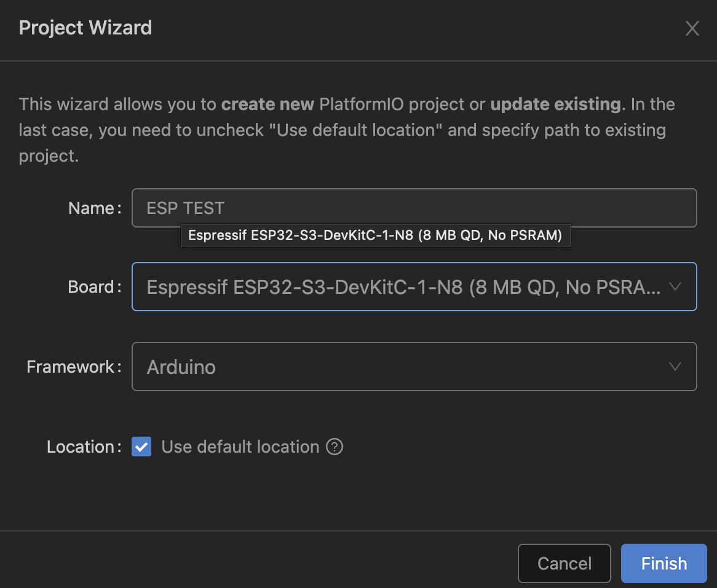Click the 'Name:' field label
This screenshot has width=717, height=588.
tap(95, 208)
